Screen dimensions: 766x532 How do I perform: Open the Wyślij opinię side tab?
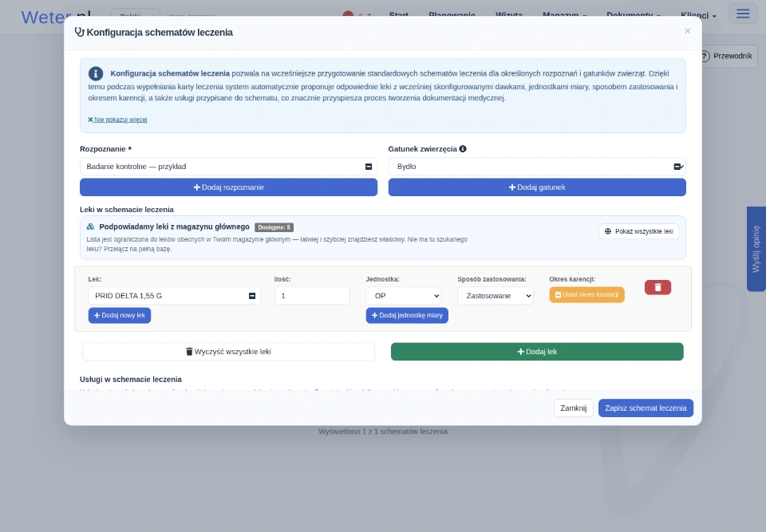pyautogui.click(x=756, y=249)
